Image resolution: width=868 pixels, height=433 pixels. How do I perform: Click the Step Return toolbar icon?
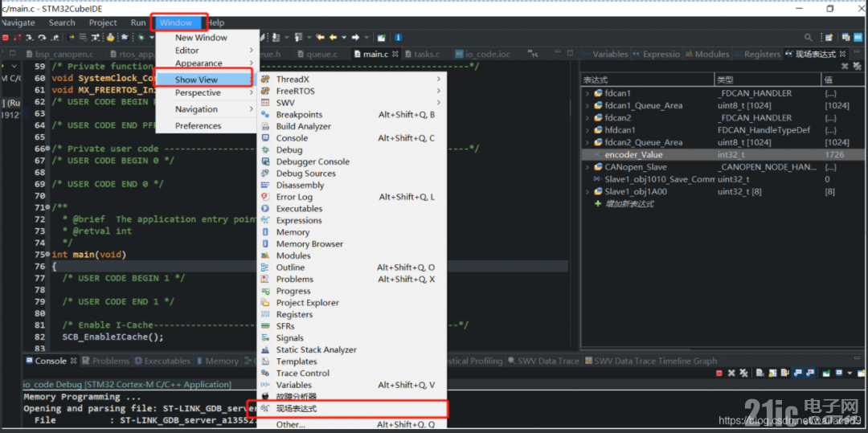point(55,38)
